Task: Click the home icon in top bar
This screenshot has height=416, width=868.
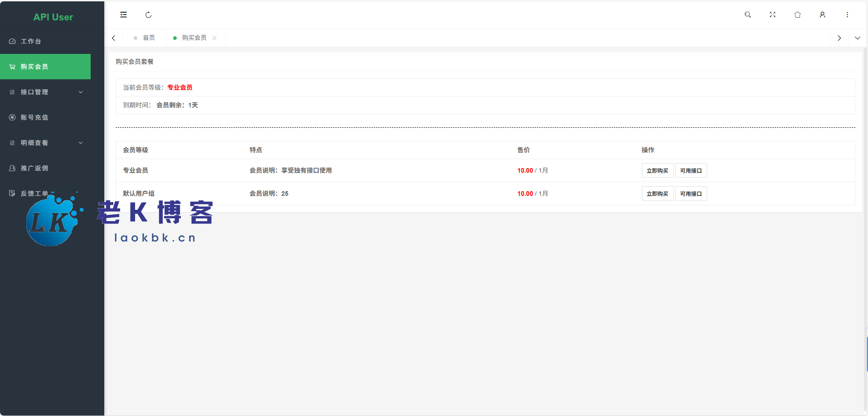Action: click(797, 15)
